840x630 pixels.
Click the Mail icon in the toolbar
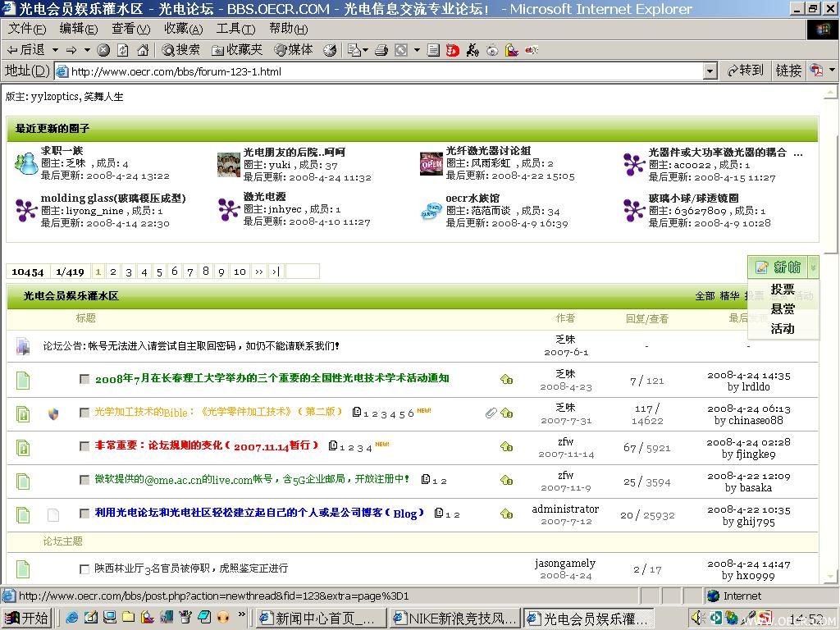354,50
